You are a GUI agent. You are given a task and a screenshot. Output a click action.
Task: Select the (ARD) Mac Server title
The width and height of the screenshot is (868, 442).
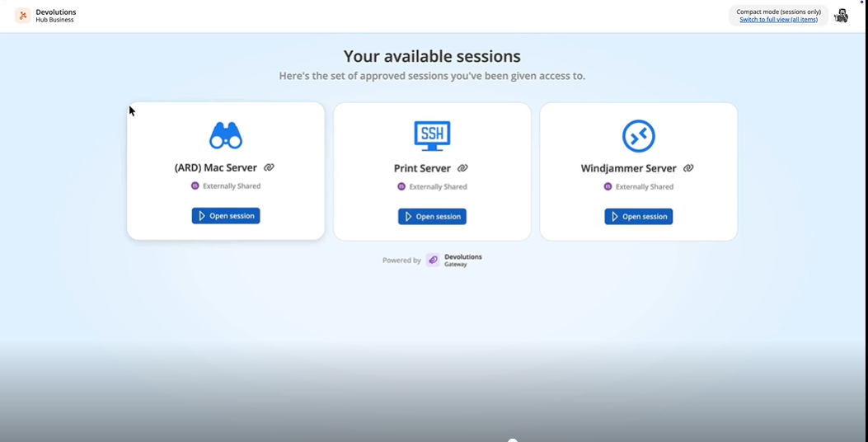(x=216, y=167)
